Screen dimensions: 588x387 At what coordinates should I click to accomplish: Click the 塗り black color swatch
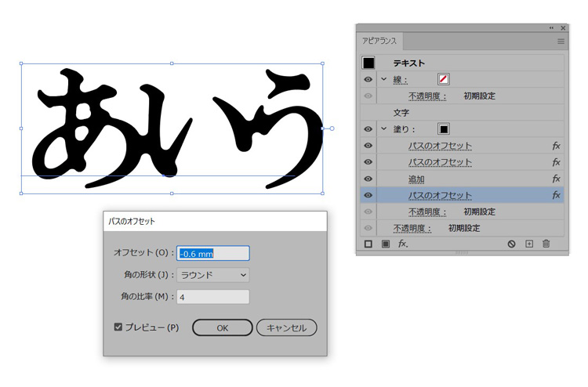[444, 129]
